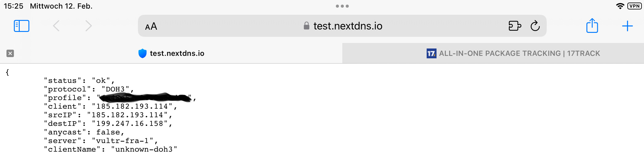Screen dimensions: 644x155
Task: Open the share sheet
Action: (592, 25)
